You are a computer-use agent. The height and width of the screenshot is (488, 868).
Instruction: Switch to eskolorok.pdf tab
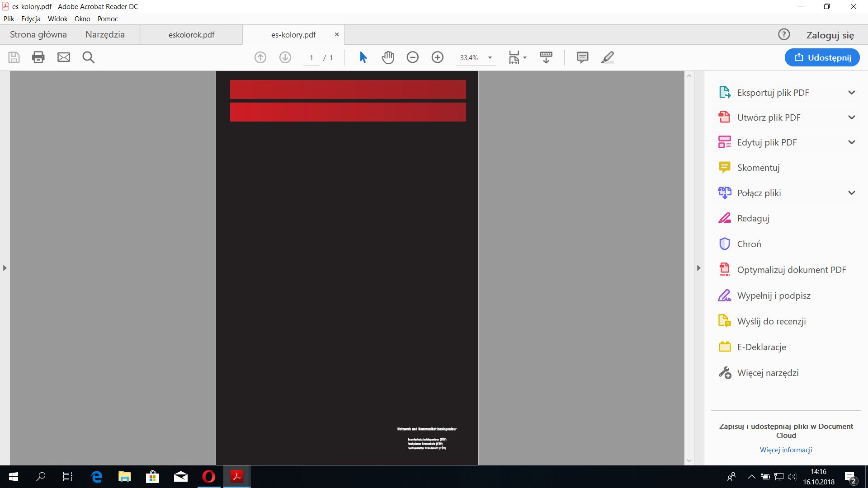pyautogui.click(x=191, y=35)
